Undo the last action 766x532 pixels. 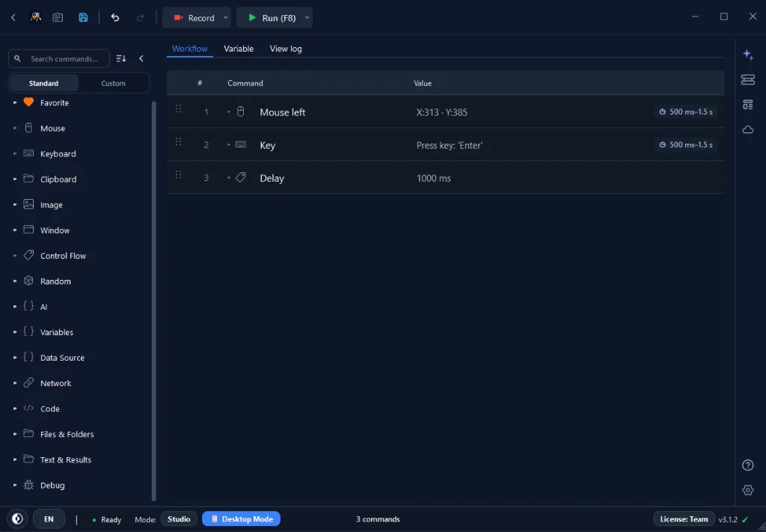click(114, 18)
